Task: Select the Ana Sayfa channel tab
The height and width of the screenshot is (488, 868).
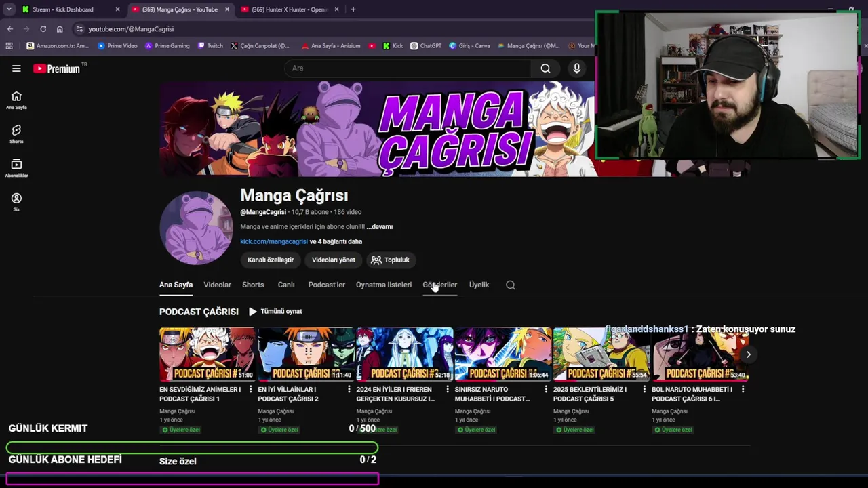Action: (x=176, y=285)
